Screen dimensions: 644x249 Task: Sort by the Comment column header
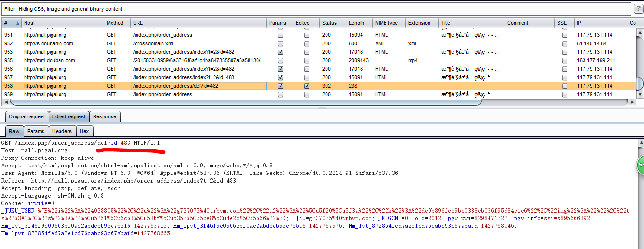tap(530, 23)
